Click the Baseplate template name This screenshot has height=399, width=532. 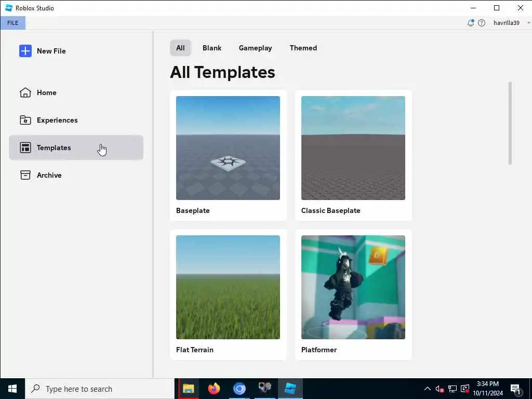click(x=193, y=210)
